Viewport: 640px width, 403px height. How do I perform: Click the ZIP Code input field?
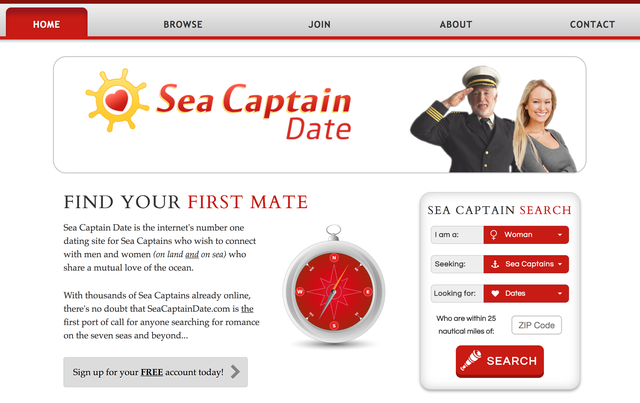tap(536, 325)
